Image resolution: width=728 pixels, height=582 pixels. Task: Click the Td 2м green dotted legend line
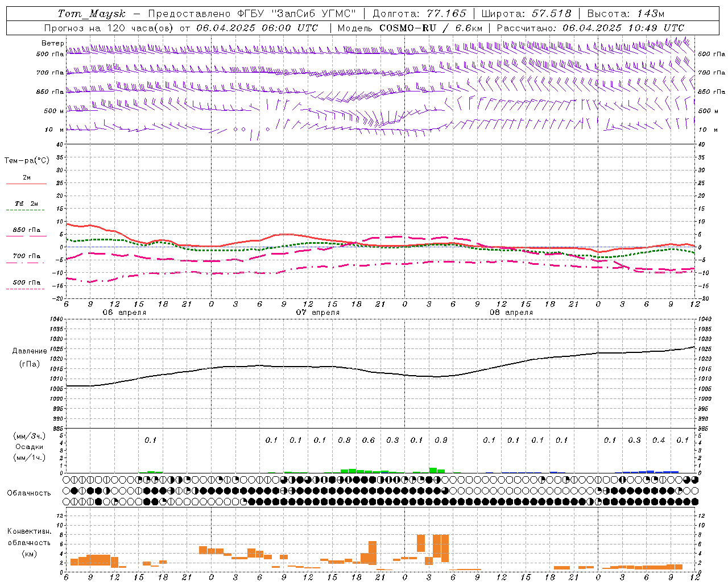coord(25,210)
